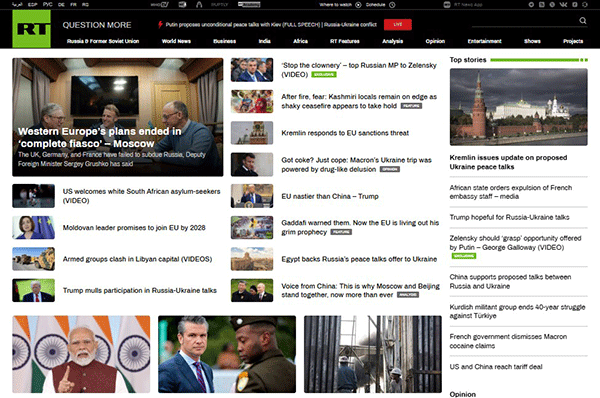Click the OPINION badge on Macron story
The width and height of the screenshot is (600, 398).
(x=390, y=169)
